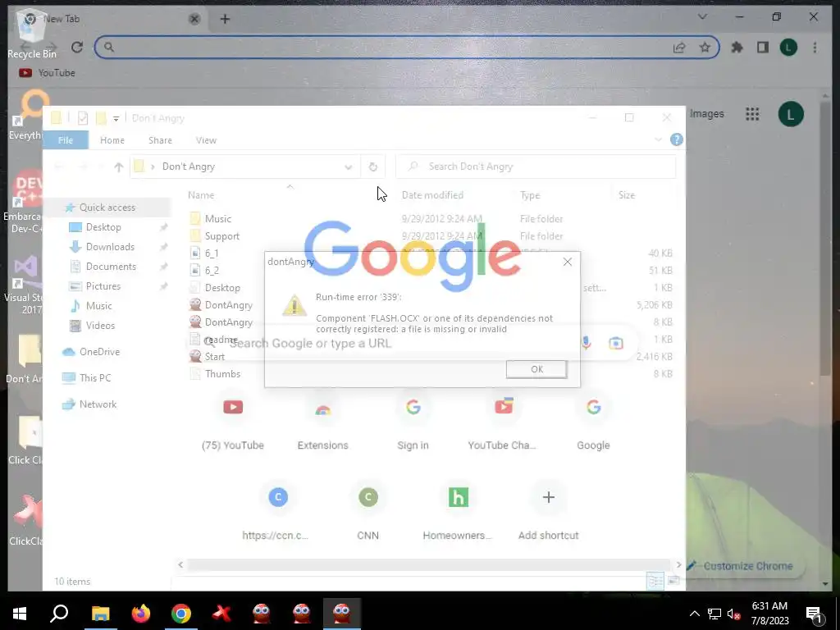
Task: Open the Windows Start menu
Action: click(x=20, y=614)
